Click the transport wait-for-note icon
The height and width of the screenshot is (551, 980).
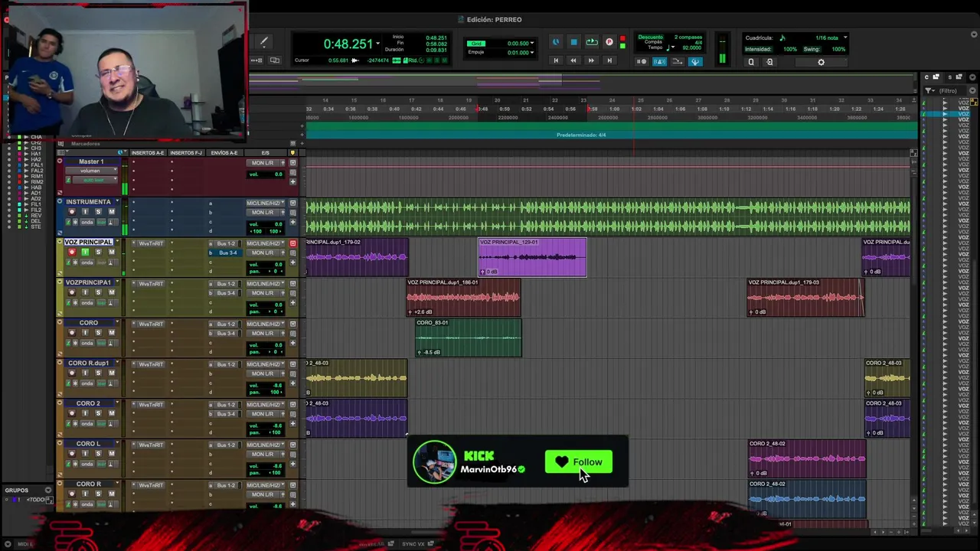point(642,62)
